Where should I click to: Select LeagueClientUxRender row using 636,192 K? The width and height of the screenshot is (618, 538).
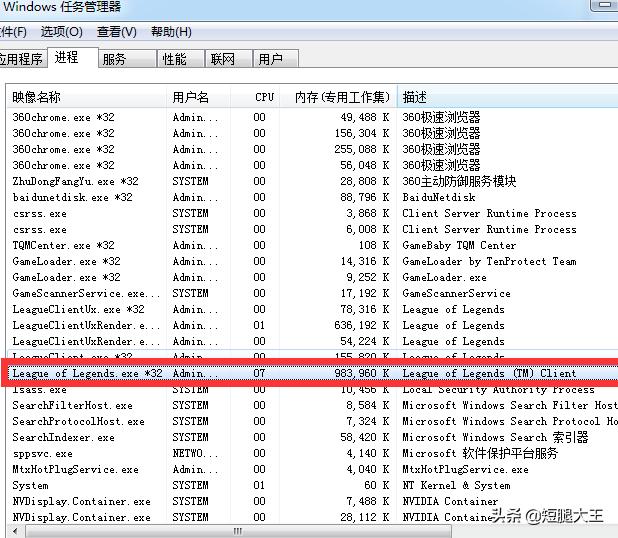pyautogui.click(x=313, y=325)
